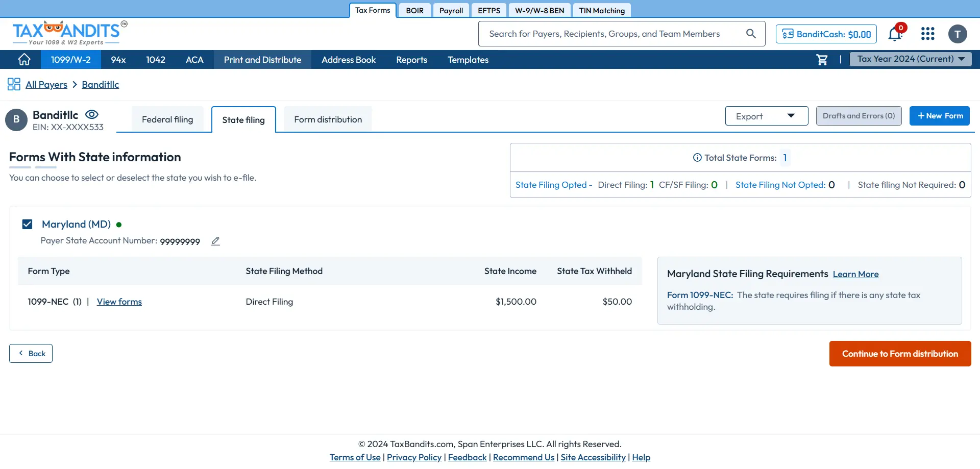
Task: Click the BanditCash: $0.00 button
Action: tap(826, 34)
